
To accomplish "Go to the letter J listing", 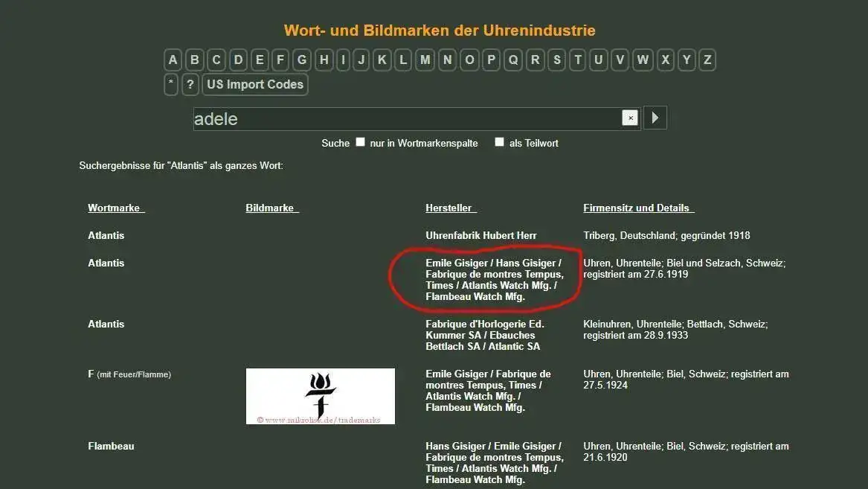I will [x=361, y=60].
